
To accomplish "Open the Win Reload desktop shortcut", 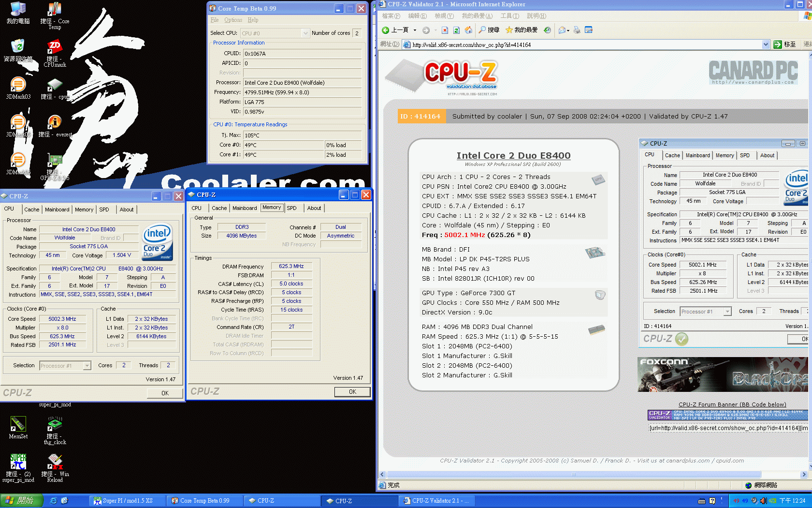I will point(55,468).
